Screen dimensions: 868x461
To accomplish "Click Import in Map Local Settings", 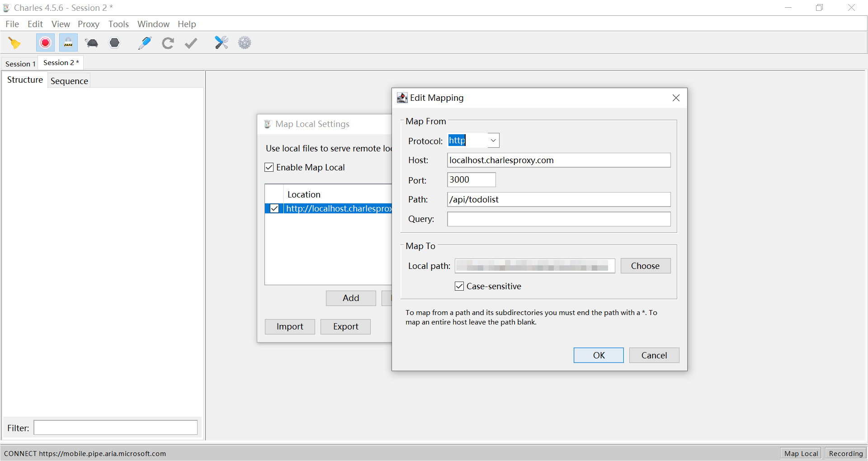I will point(290,327).
